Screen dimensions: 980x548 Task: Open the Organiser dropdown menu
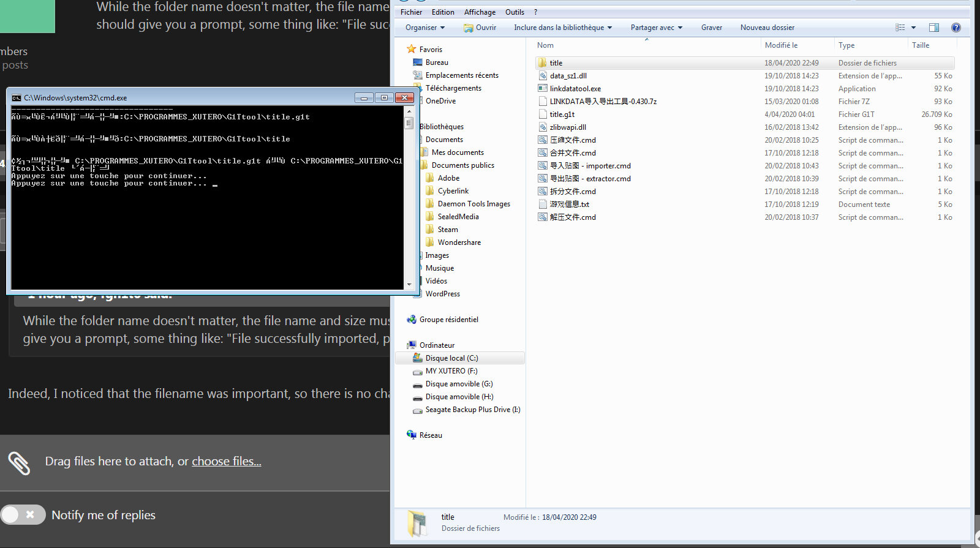pos(424,28)
